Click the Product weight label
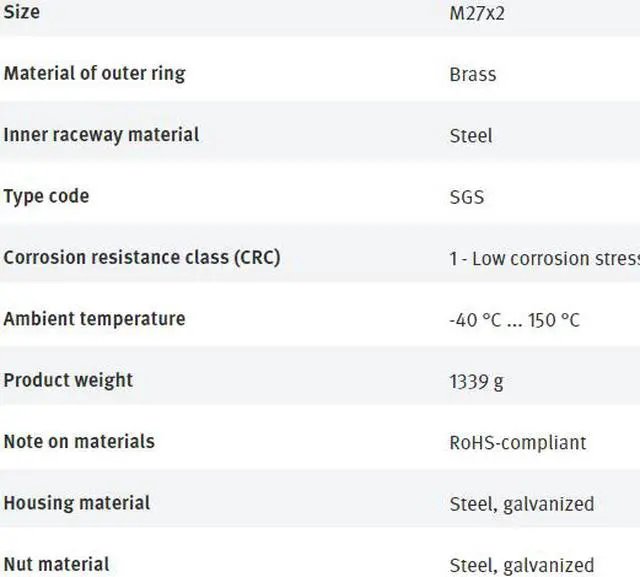The height and width of the screenshot is (577, 640). [x=68, y=380]
